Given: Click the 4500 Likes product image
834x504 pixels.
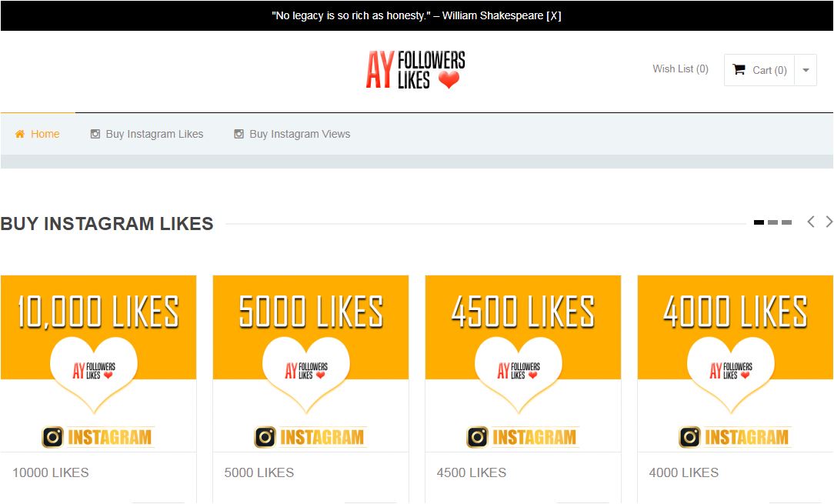Looking at the screenshot, I should tap(523, 362).
